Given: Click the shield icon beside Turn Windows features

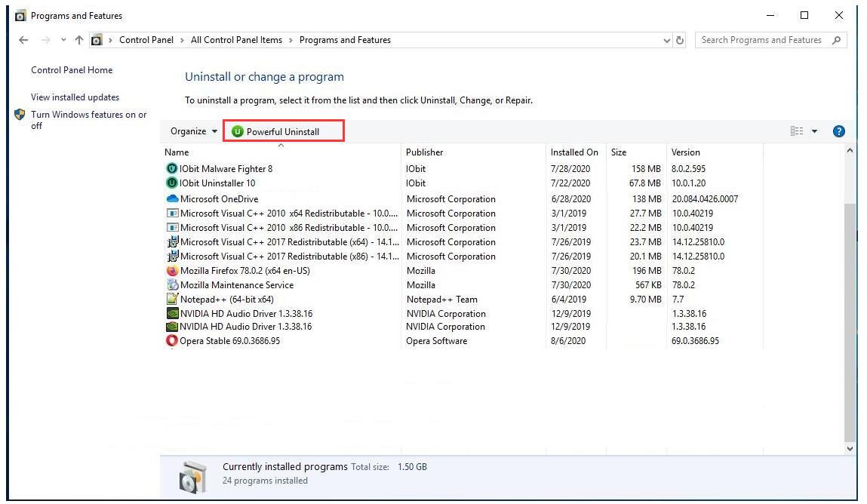Looking at the screenshot, I should pos(20,115).
